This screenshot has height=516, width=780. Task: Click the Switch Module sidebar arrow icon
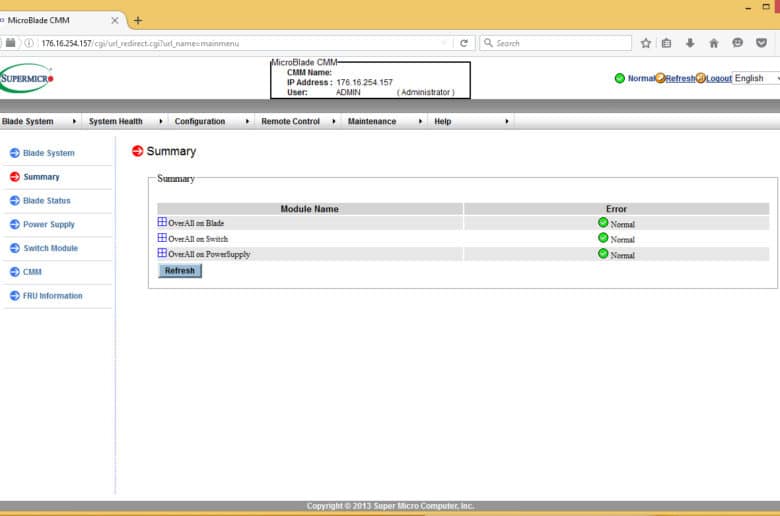[15, 248]
